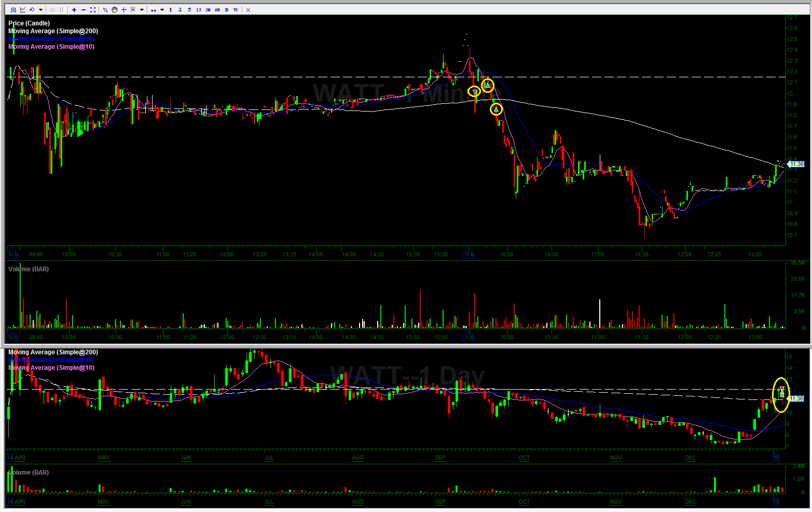Select the vertical lines icon in the toolbar
The height and width of the screenshot is (512, 812).
[62, 10]
